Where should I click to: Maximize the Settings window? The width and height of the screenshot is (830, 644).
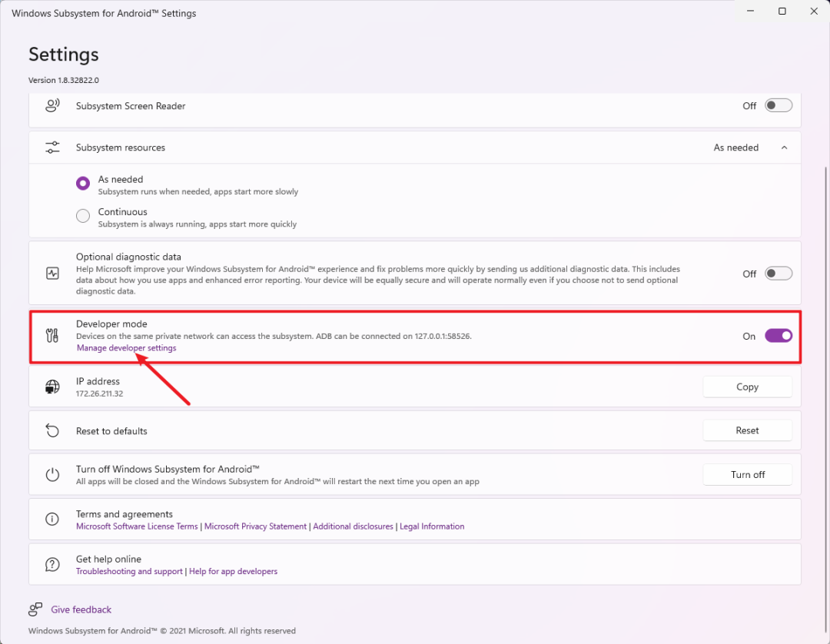pyautogui.click(x=782, y=11)
